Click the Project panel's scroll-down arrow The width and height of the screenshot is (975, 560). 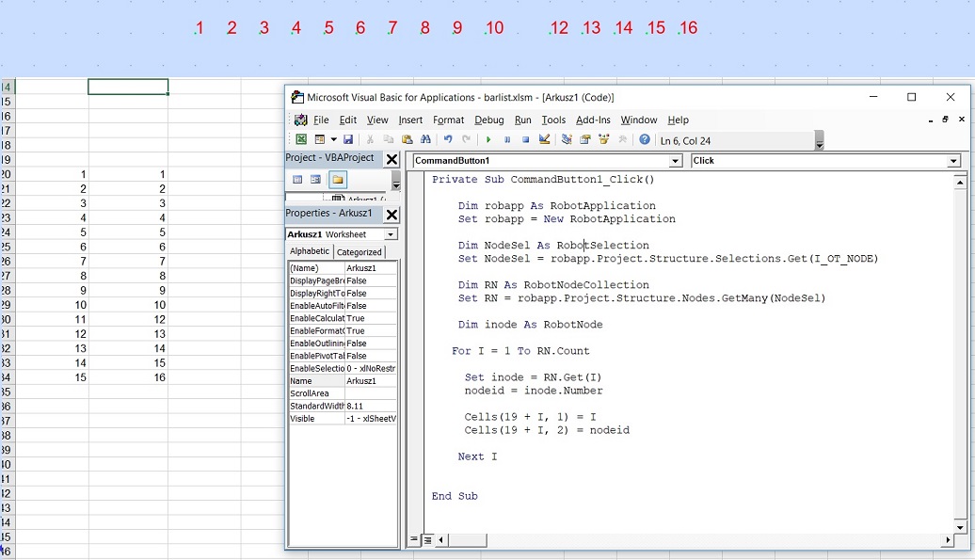395,185
